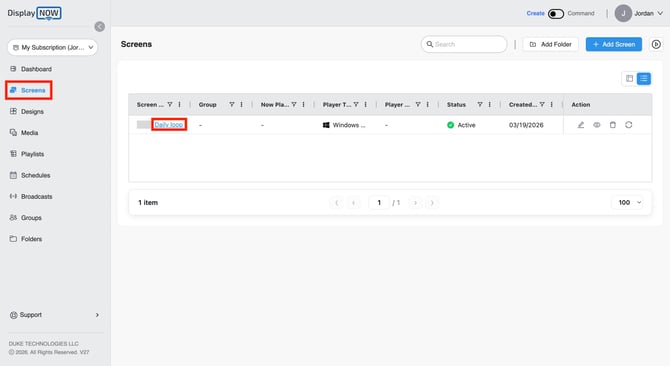Click the Daily loop screen thumbnail
Image resolution: width=670 pixels, height=366 pixels.
[x=144, y=125]
